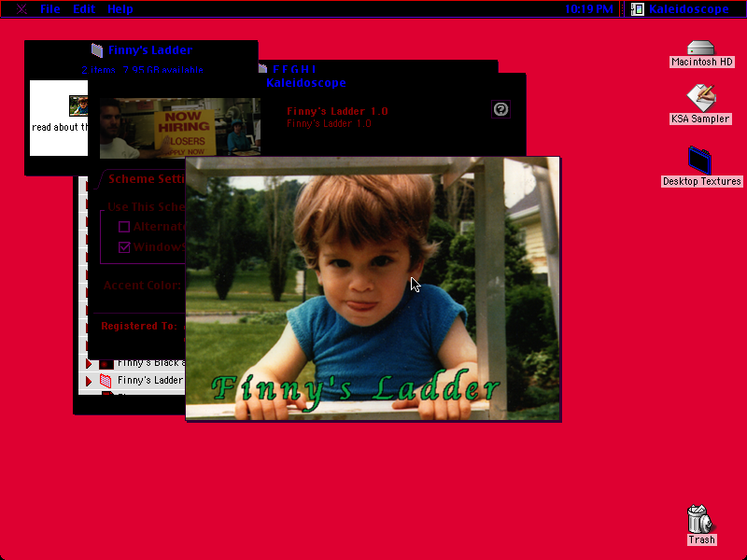
Task: Open the Apple menu icon
Action: coord(21,9)
